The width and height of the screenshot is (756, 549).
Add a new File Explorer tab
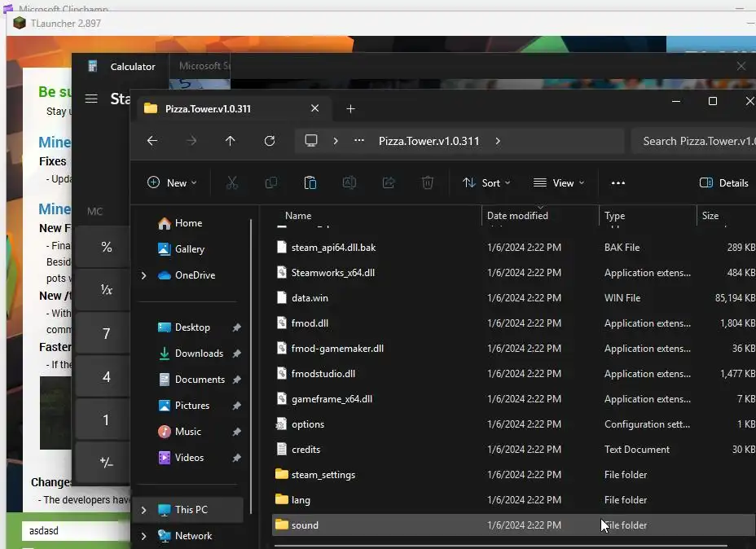(x=350, y=109)
